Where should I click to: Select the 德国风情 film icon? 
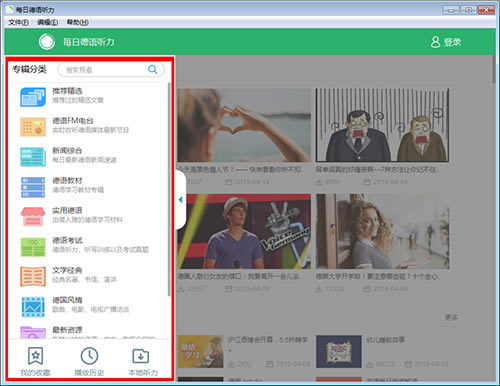(33, 306)
